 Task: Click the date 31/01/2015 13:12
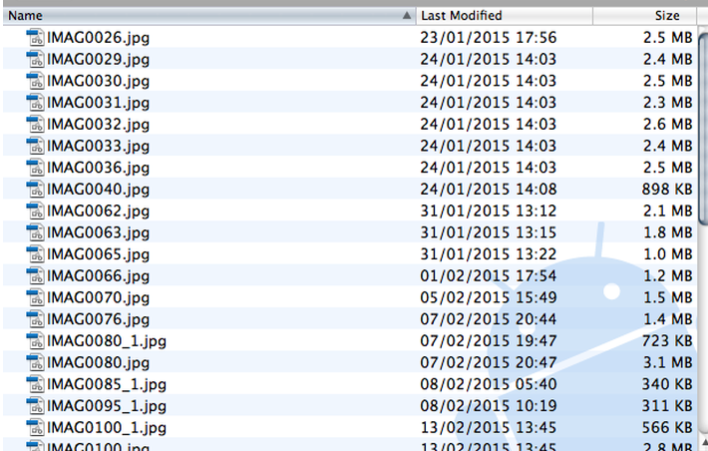489,211
